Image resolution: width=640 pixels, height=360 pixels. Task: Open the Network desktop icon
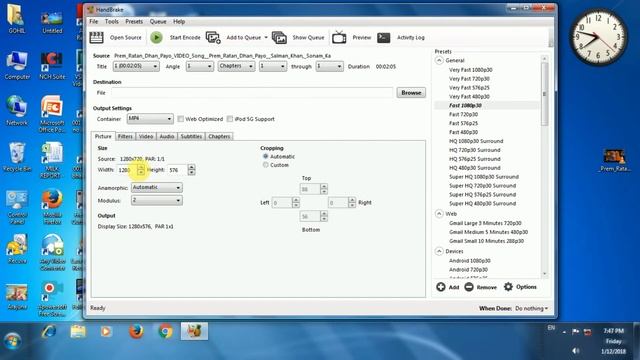[17, 110]
